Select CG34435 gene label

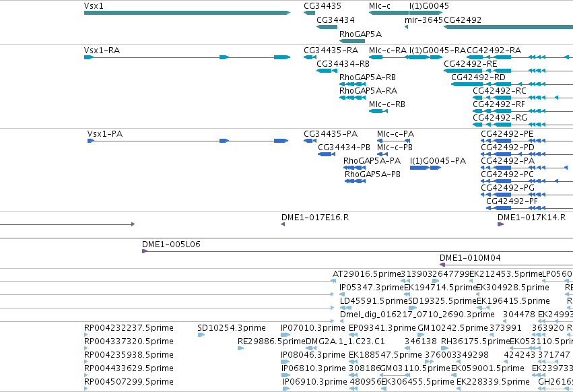tap(323, 6)
